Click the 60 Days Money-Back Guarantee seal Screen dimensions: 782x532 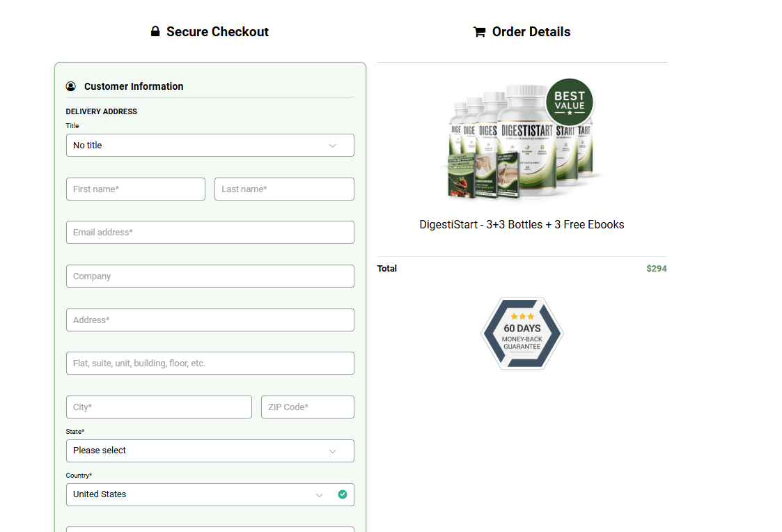(x=522, y=333)
